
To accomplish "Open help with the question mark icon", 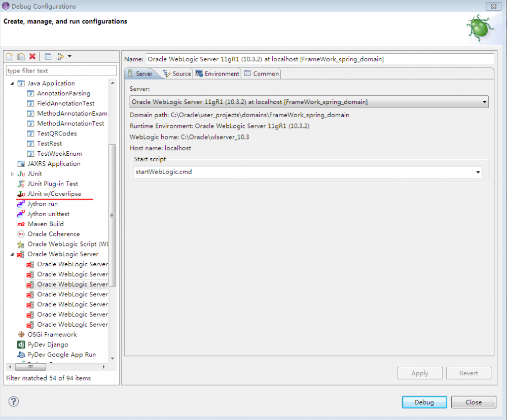I will coord(14,402).
